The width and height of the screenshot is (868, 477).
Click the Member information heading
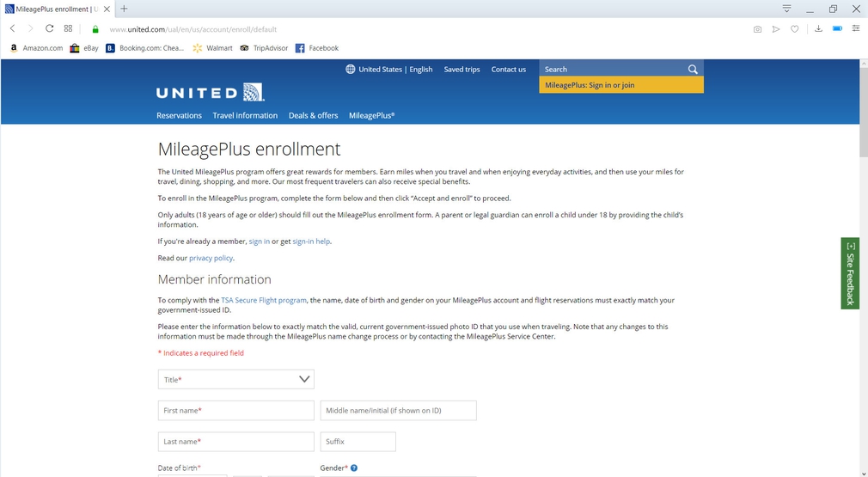[x=214, y=279]
